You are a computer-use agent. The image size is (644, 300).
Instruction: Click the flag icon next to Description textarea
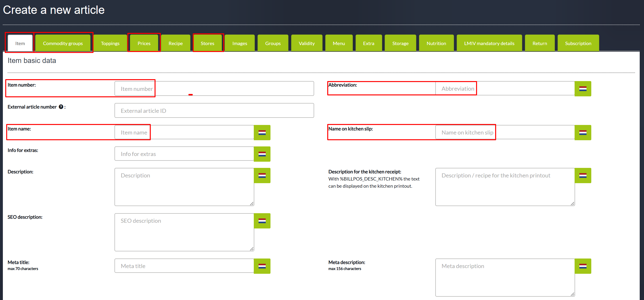[x=262, y=176]
